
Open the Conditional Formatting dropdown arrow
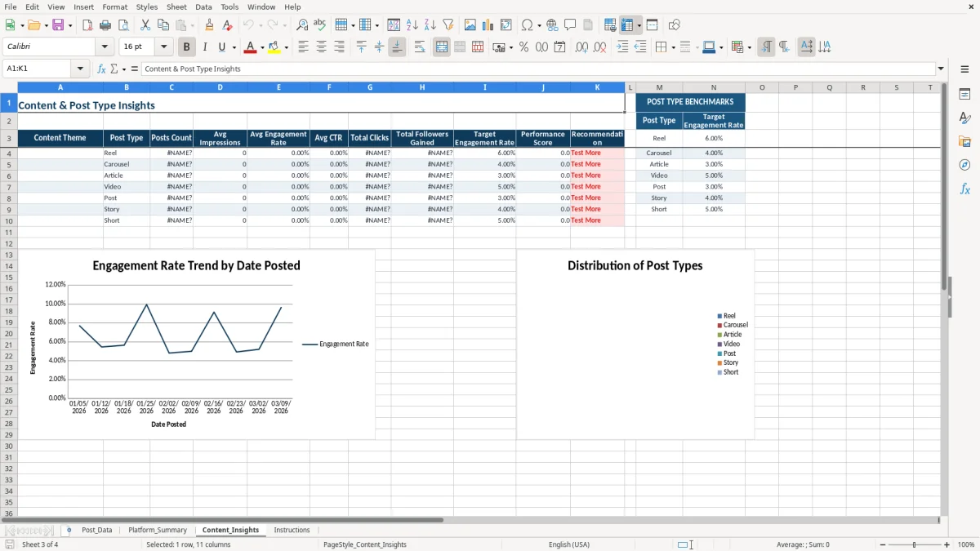coord(749,47)
